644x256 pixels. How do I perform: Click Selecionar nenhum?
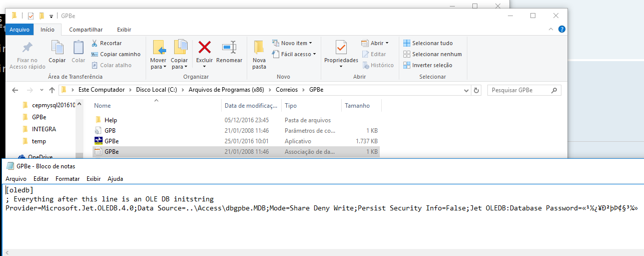click(432, 54)
